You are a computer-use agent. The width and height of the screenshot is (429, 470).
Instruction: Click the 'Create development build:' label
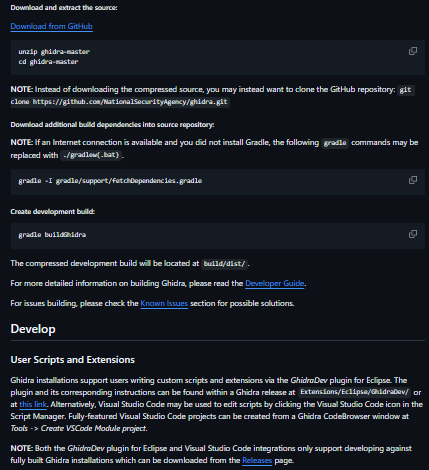click(x=53, y=212)
